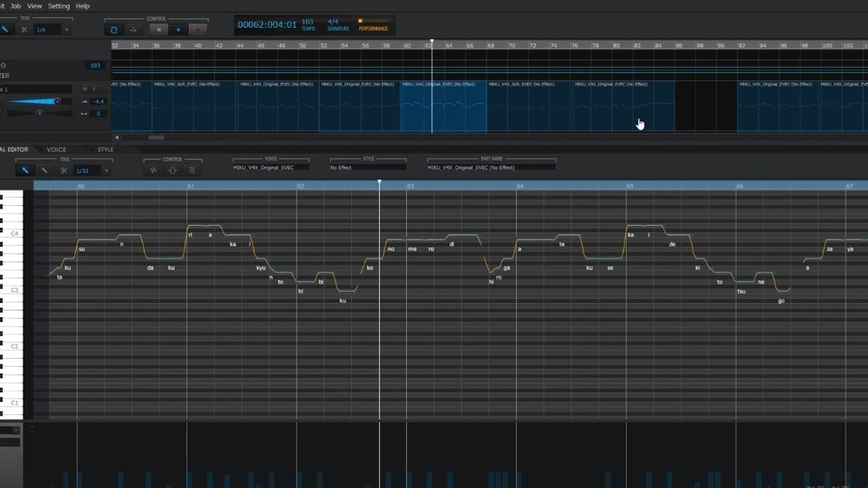This screenshot has width=868, height=488.
Task: Open the Job menu
Action: coord(15,5)
